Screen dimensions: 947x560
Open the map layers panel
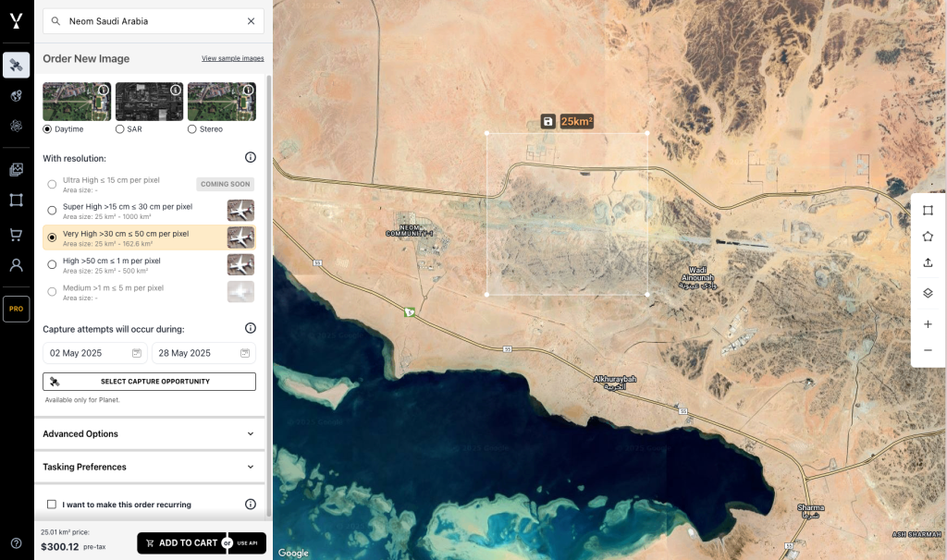[928, 293]
